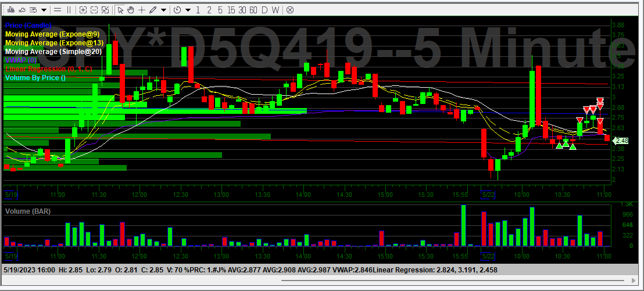Click the circled X close chart icon
Image resolution: width=644 pixels, height=291 pixels.
pos(289,10)
